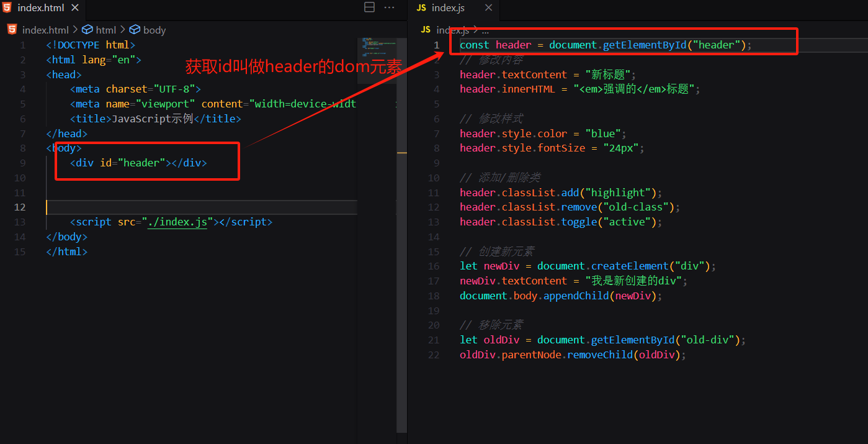The height and width of the screenshot is (444, 868).
Task: Click the meta charset="UTF-8" line
Action: (x=135, y=89)
